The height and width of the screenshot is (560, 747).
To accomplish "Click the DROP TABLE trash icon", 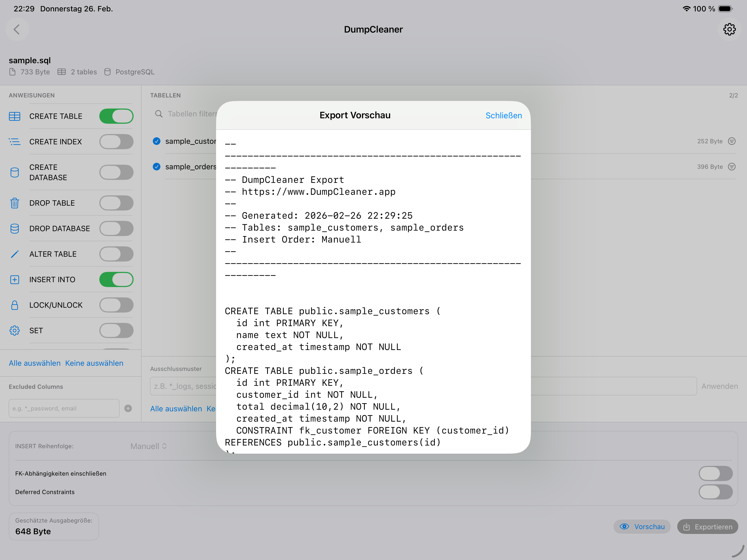I will point(14,203).
